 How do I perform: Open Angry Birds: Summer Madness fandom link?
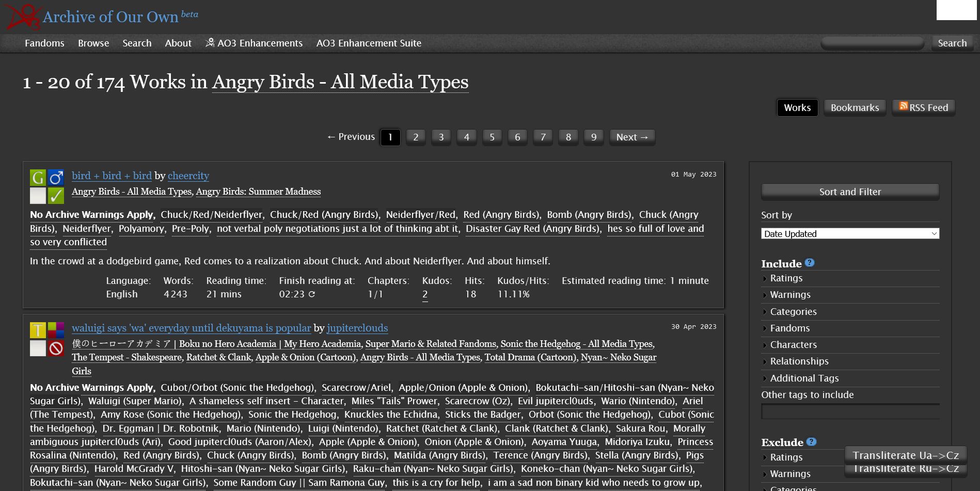click(x=258, y=192)
